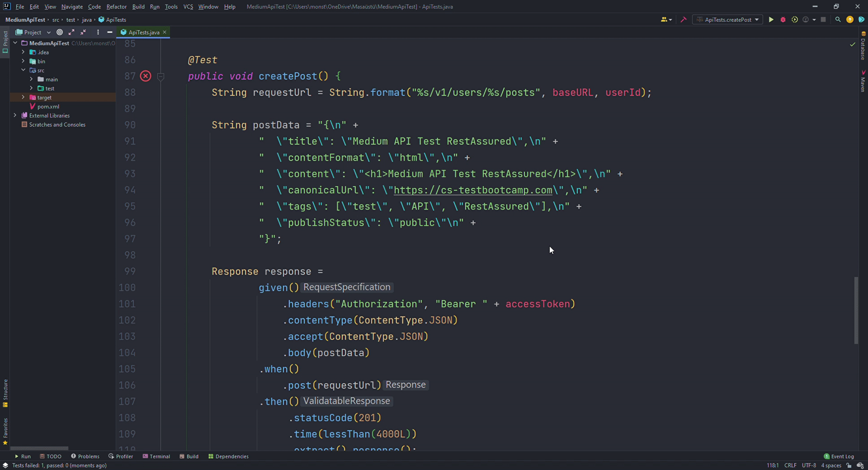This screenshot has width=868, height=470.
Task: Expand External Libraries
Action: click(x=15, y=115)
